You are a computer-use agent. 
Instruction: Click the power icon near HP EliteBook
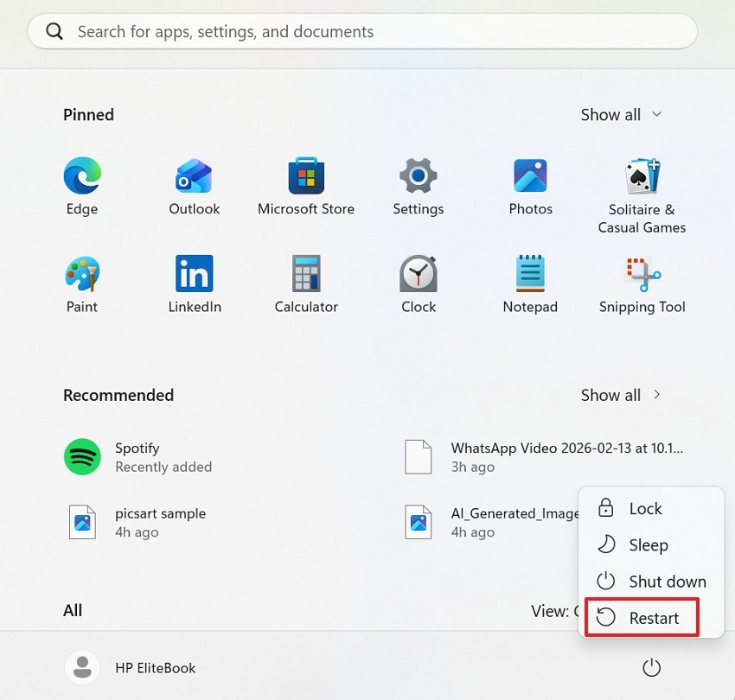651,667
